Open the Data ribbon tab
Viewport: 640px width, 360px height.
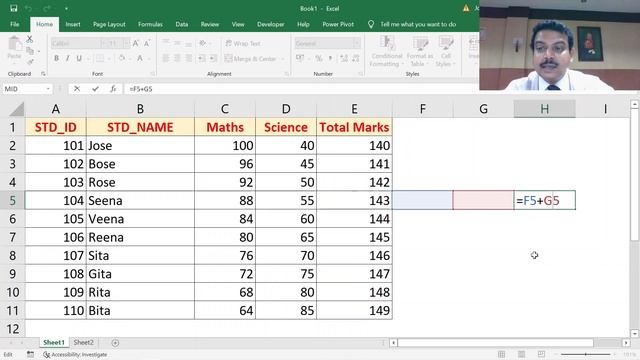tap(182, 24)
